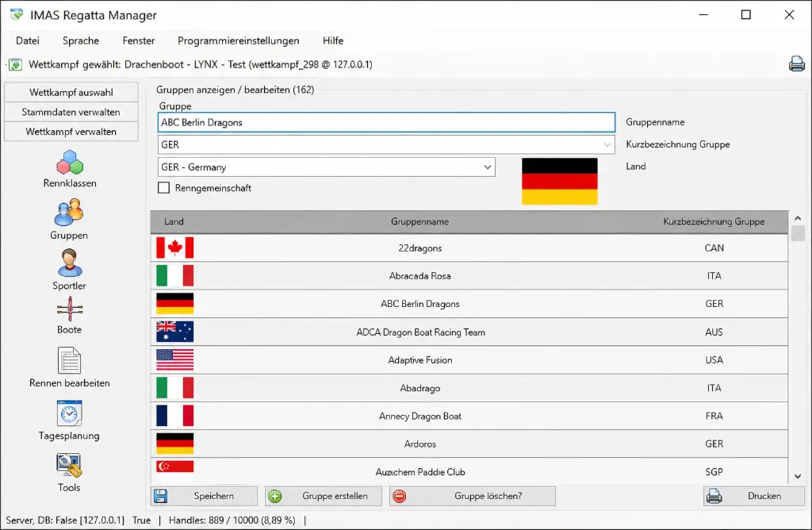Select the 22dragons group name
The width and height of the screenshot is (812, 530).
pyautogui.click(x=420, y=248)
